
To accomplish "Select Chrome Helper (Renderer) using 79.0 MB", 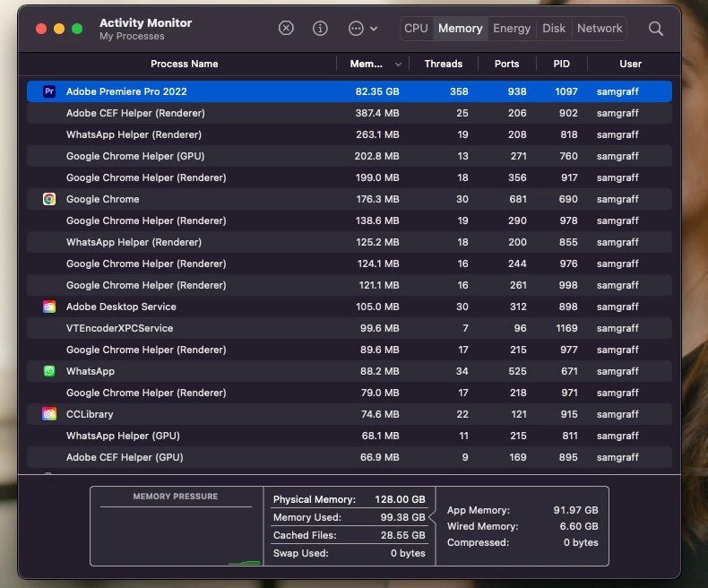I will click(350, 393).
